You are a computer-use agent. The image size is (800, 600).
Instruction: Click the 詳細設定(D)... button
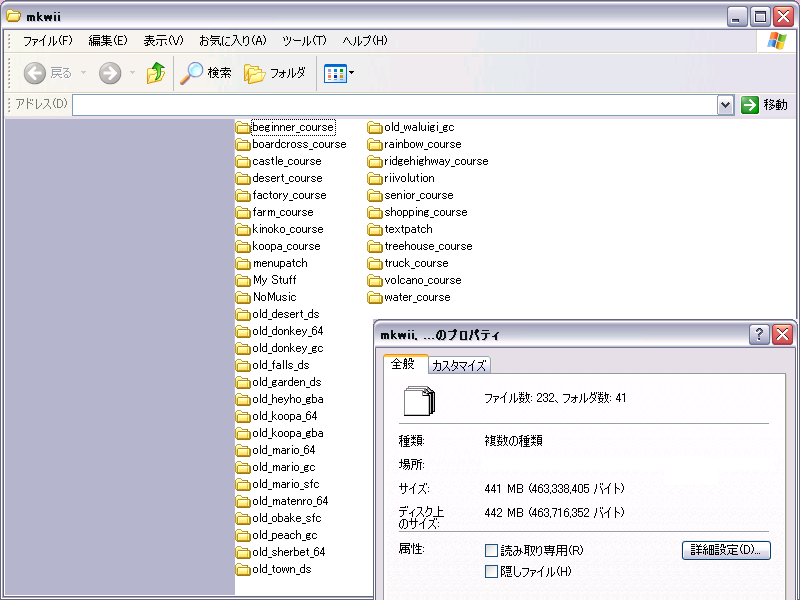click(726, 550)
